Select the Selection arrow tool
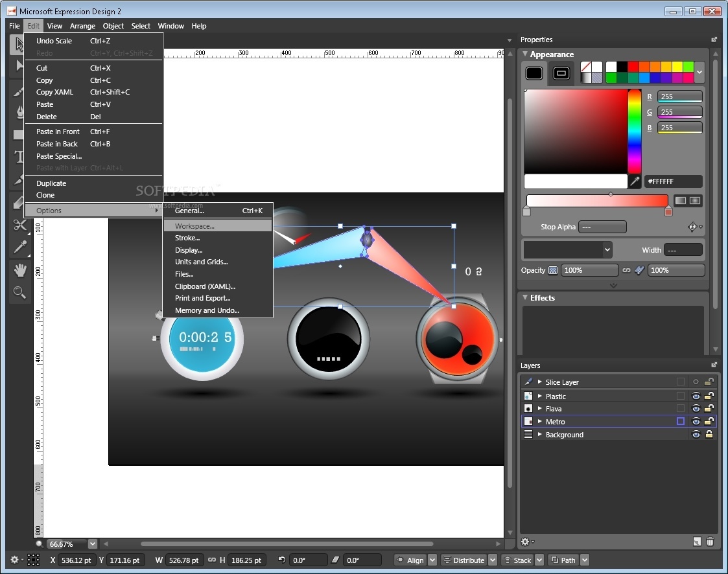728x574 pixels. [x=18, y=44]
